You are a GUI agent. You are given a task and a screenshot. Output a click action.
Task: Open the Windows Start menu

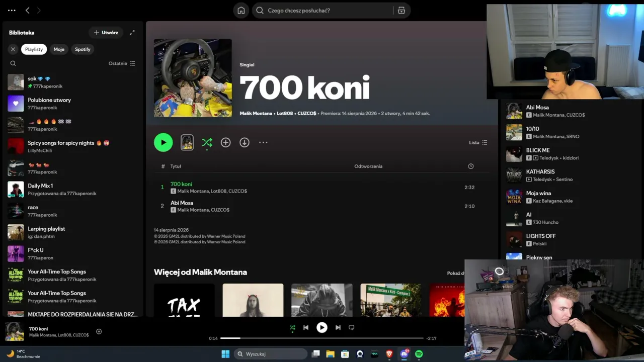click(x=225, y=354)
